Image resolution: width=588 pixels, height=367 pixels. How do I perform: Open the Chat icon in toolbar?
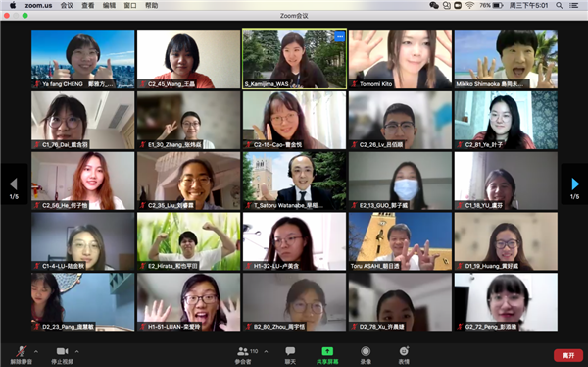[x=290, y=351]
